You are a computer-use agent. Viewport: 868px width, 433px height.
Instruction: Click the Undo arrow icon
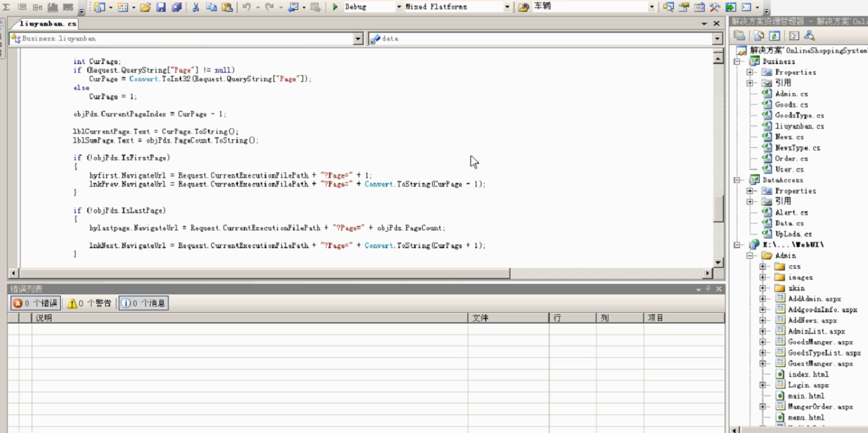(246, 7)
